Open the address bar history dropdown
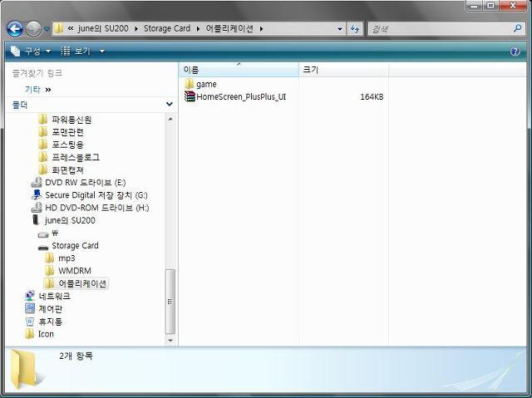Screen dimensions: 532x398 coord(339,29)
